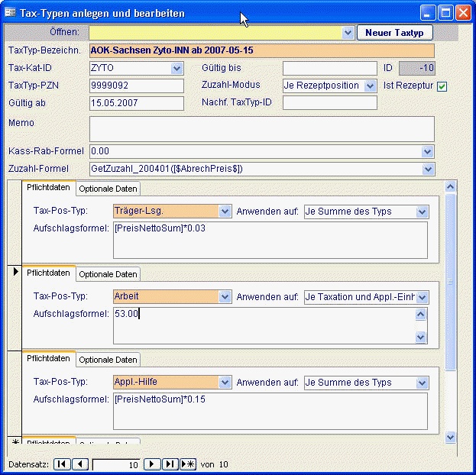
Task: Open the Zuzahl-Modus dropdown
Action: click(370, 86)
